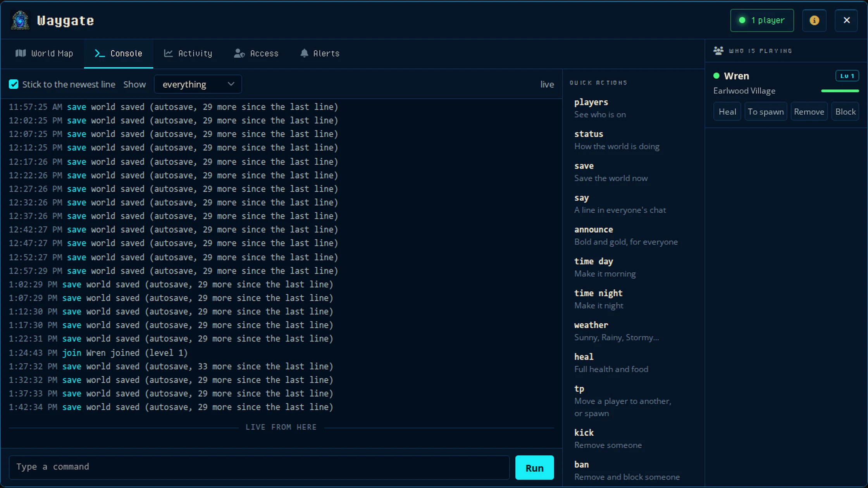Open the Activity tab
This screenshot has width=868, height=488.
pyautogui.click(x=188, y=53)
